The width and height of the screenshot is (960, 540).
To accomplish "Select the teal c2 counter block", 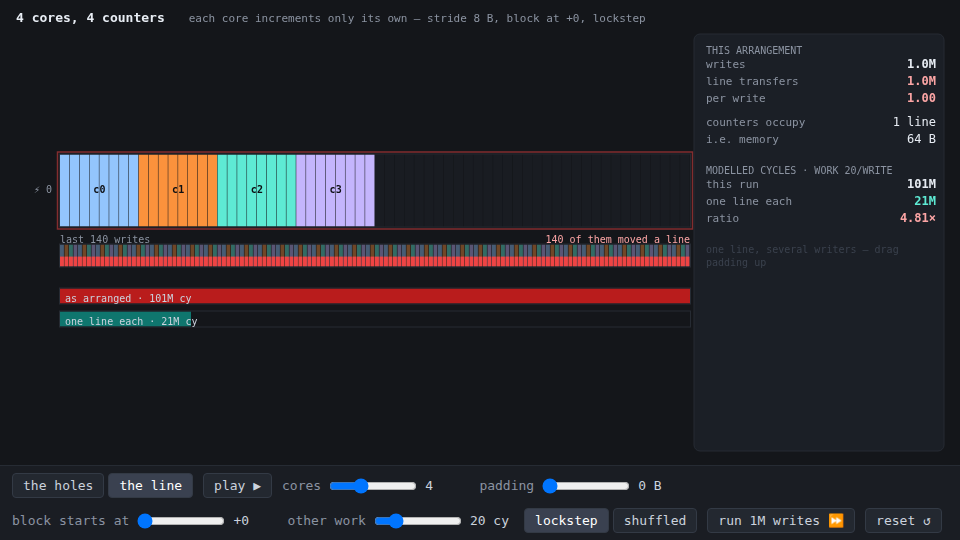I will tap(257, 190).
